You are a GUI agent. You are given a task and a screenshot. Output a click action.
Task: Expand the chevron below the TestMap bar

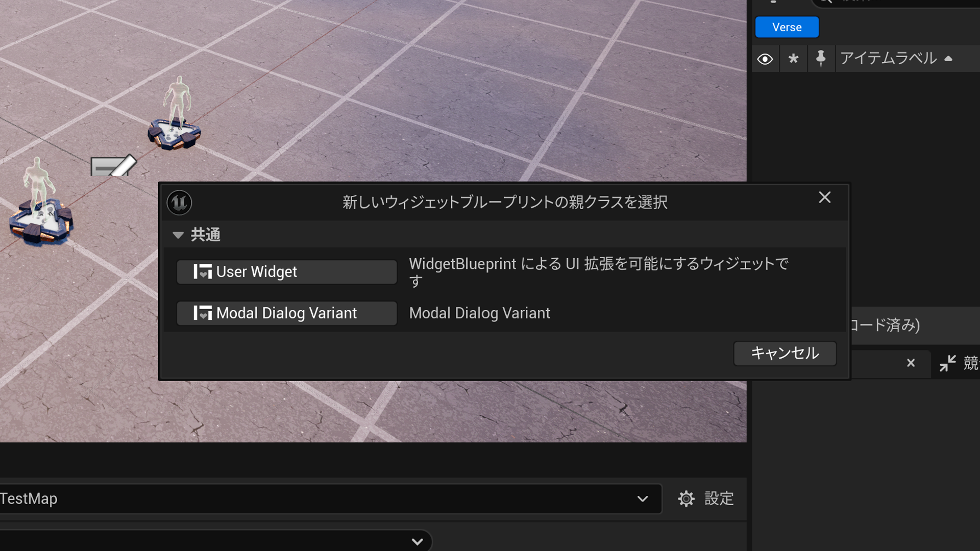417,542
